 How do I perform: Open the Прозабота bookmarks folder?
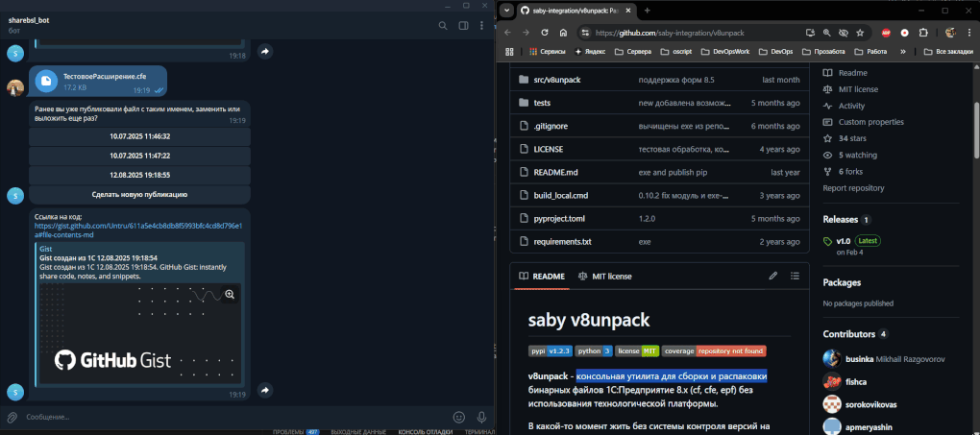[x=823, y=51]
